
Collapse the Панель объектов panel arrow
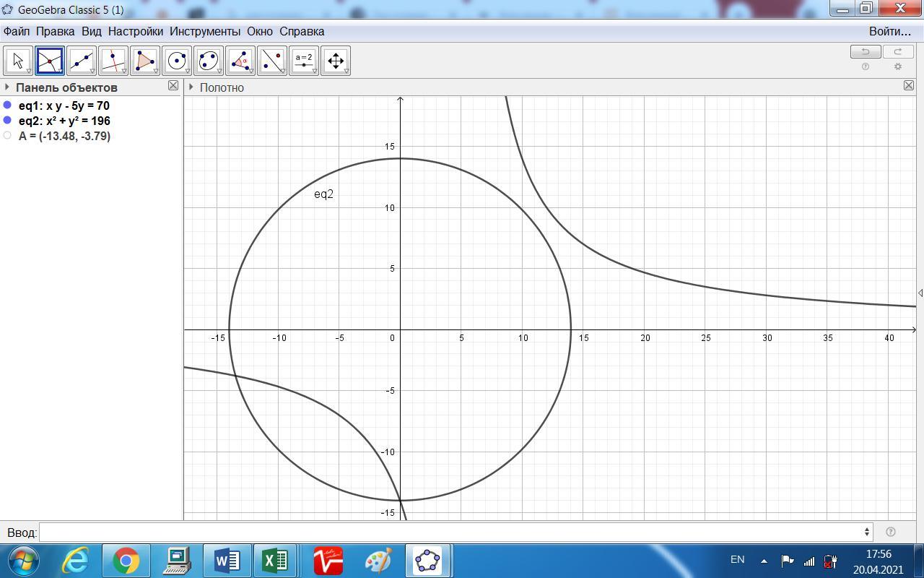click(x=7, y=87)
